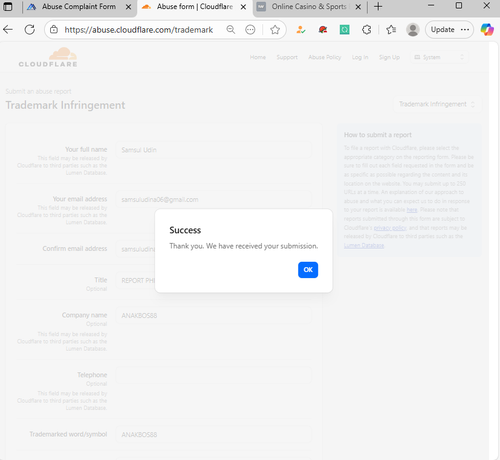
Task: Close the Abuse form Cloudflare tab
Action: click(244, 7)
